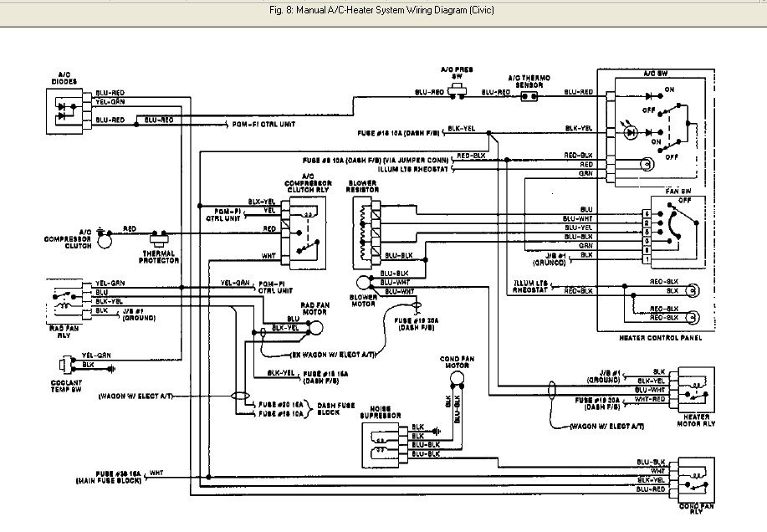Click the blower motor circle symbol
Viewport: 767px width, 532px height.
(x=364, y=283)
